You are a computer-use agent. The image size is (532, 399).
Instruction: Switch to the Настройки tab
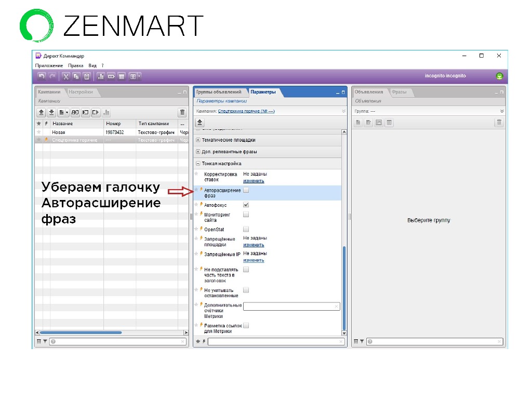pyautogui.click(x=81, y=91)
